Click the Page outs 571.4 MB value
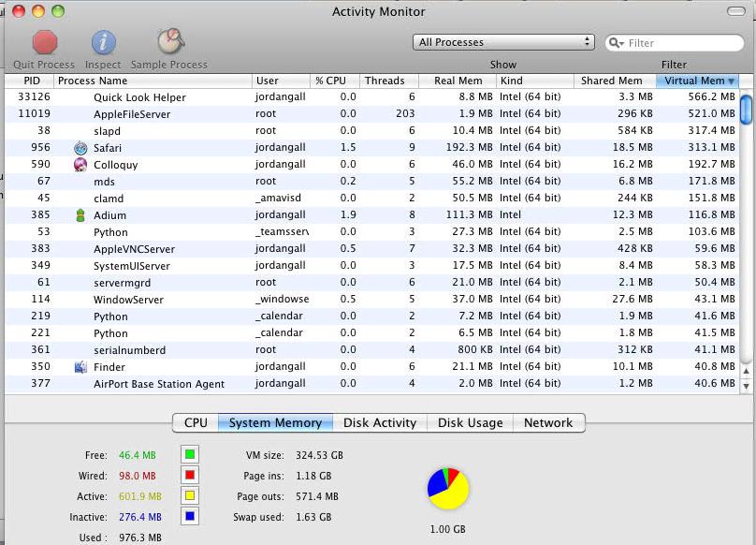 pos(317,496)
